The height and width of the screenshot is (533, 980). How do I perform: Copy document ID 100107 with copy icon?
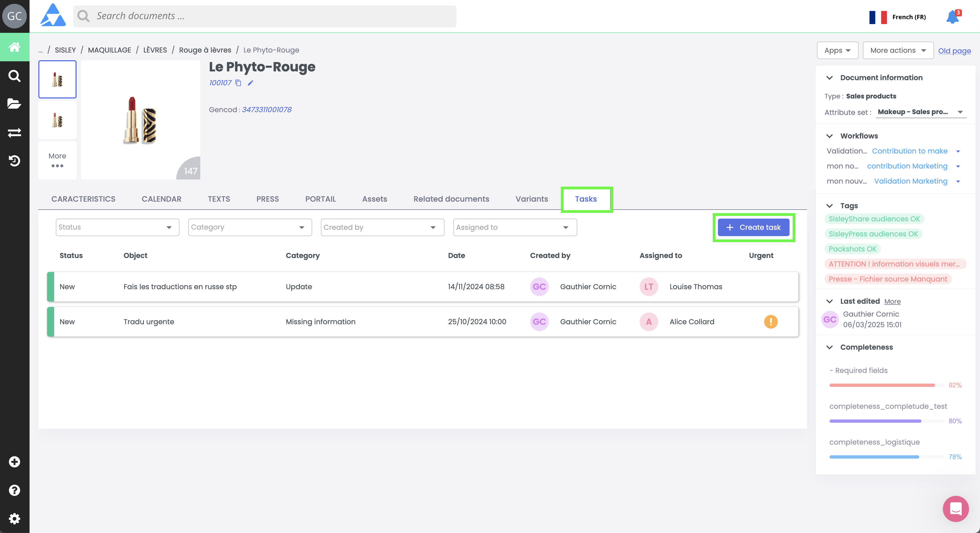[238, 83]
